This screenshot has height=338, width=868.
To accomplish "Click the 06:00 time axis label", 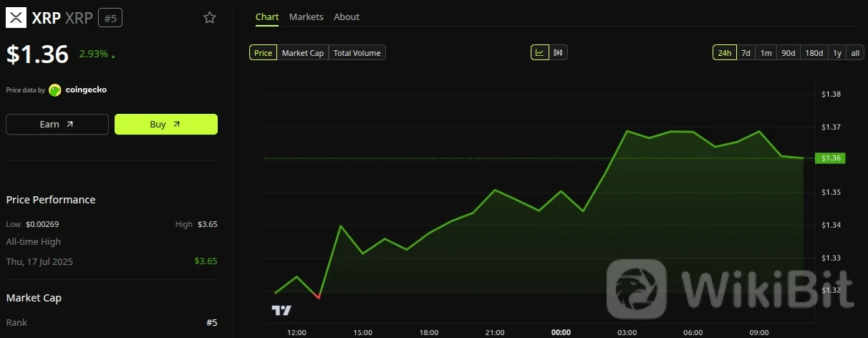I will 693,332.
